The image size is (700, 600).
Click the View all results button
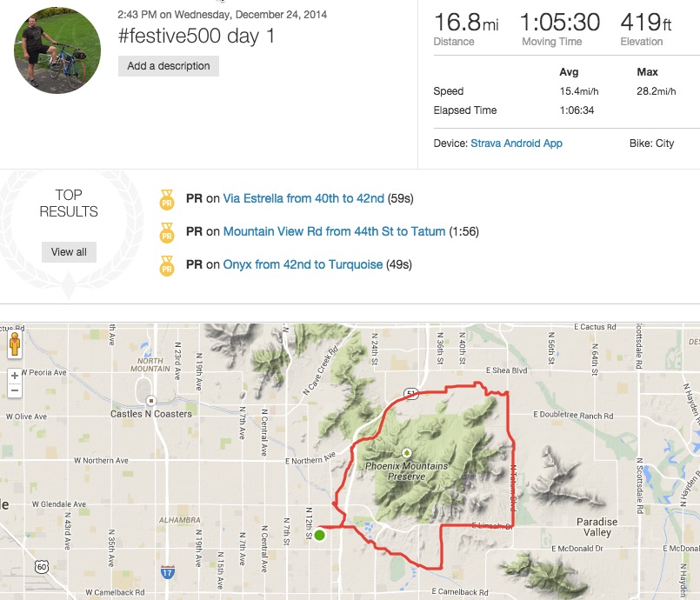click(x=69, y=251)
